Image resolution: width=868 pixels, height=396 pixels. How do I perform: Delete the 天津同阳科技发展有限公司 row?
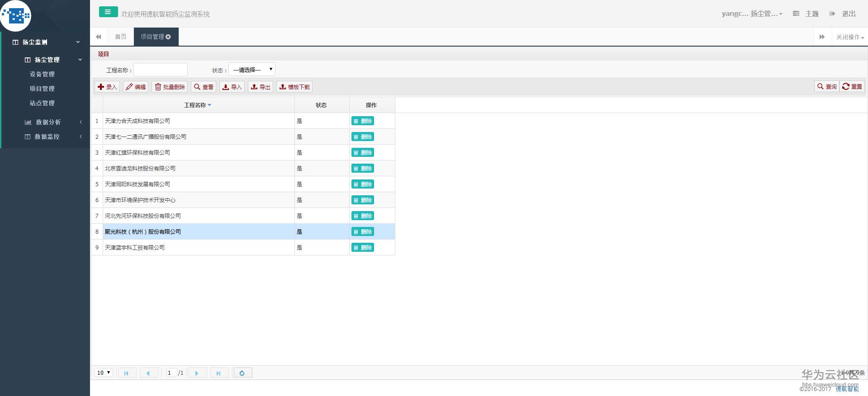point(363,184)
